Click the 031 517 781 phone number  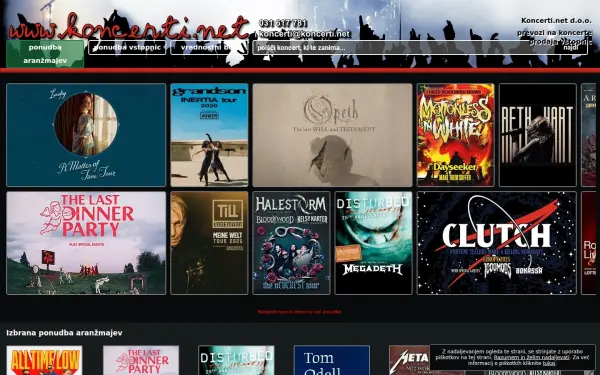(x=283, y=23)
